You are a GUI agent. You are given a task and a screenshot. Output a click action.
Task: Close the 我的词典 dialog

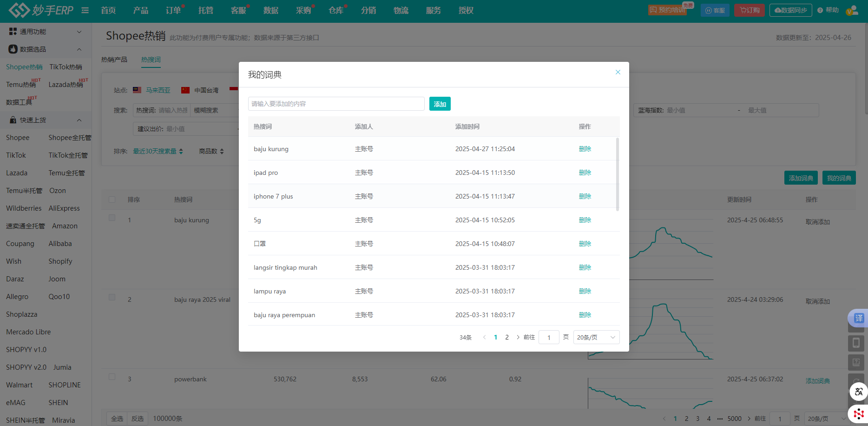click(x=618, y=72)
